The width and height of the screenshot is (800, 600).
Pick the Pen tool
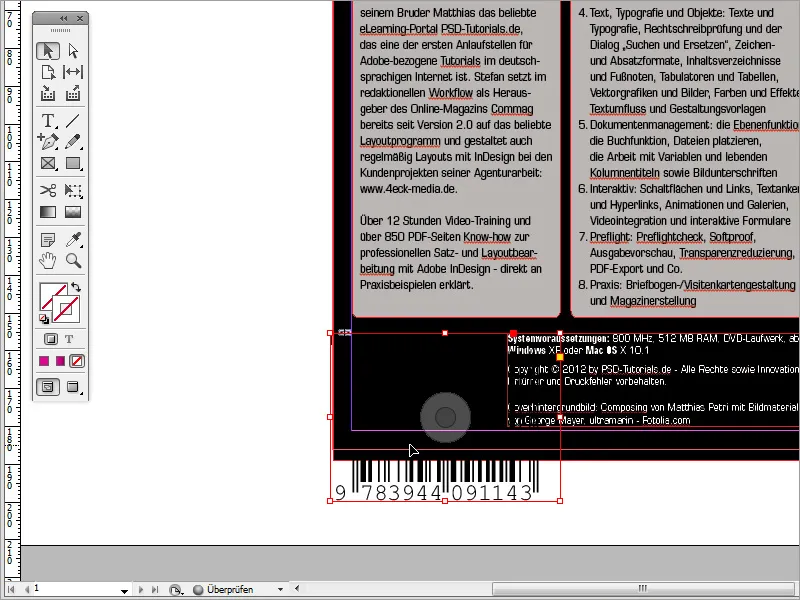click(x=48, y=141)
